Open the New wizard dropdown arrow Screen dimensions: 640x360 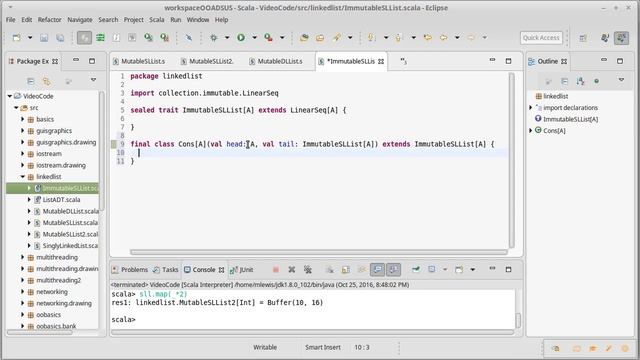(x=30, y=38)
